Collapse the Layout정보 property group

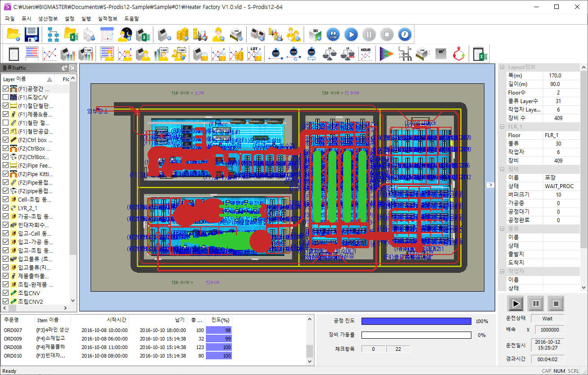click(x=502, y=67)
